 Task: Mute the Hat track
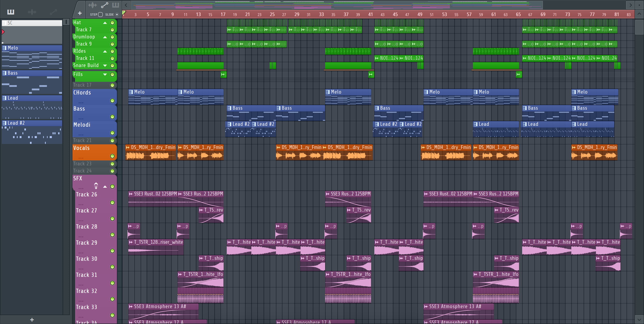tap(112, 23)
